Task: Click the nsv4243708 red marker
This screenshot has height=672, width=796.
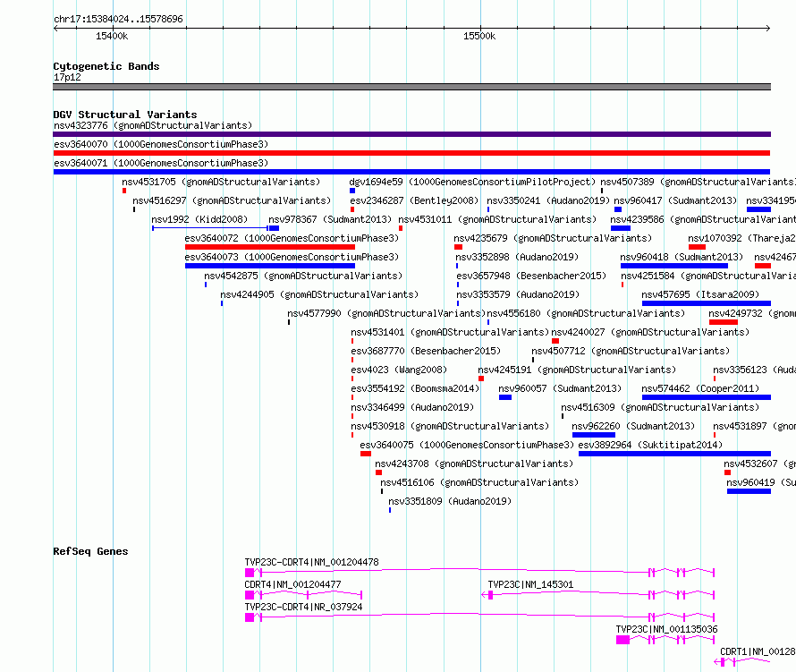Action: pyautogui.click(x=378, y=472)
